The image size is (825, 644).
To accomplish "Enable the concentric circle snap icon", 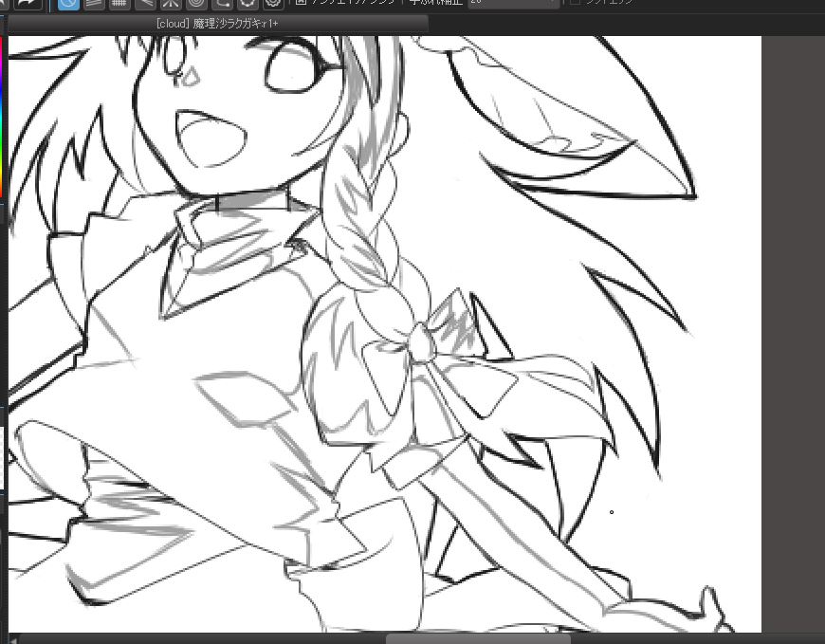I will coord(196,4).
